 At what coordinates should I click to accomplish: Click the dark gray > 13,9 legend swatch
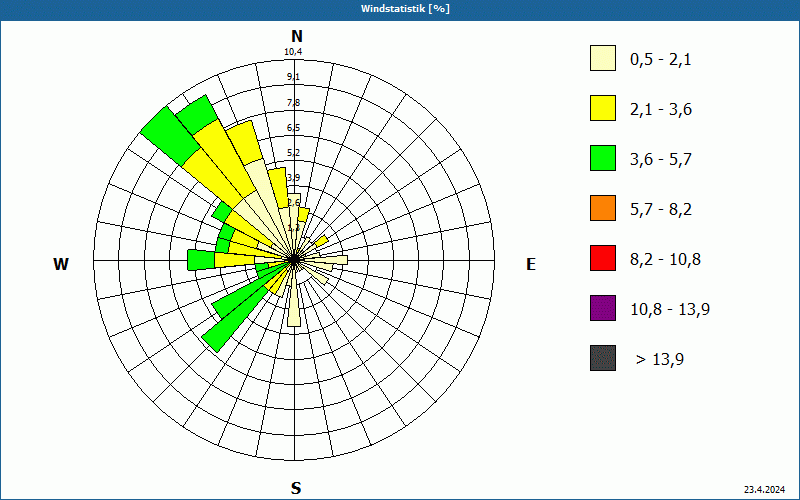click(x=603, y=358)
